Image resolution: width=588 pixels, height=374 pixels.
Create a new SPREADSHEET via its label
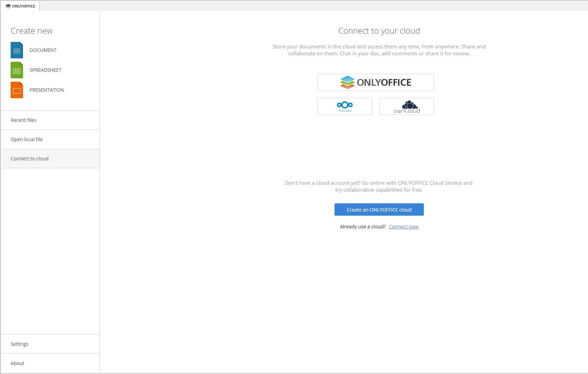click(45, 70)
